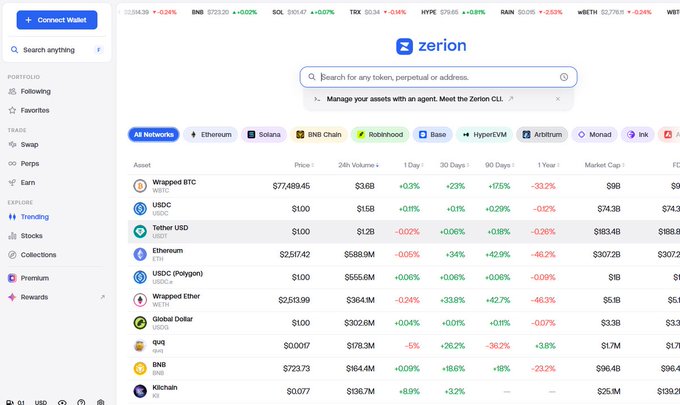The image size is (680, 405).
Task: Click the gas price indicator 0.1
Action: [16, 402]
